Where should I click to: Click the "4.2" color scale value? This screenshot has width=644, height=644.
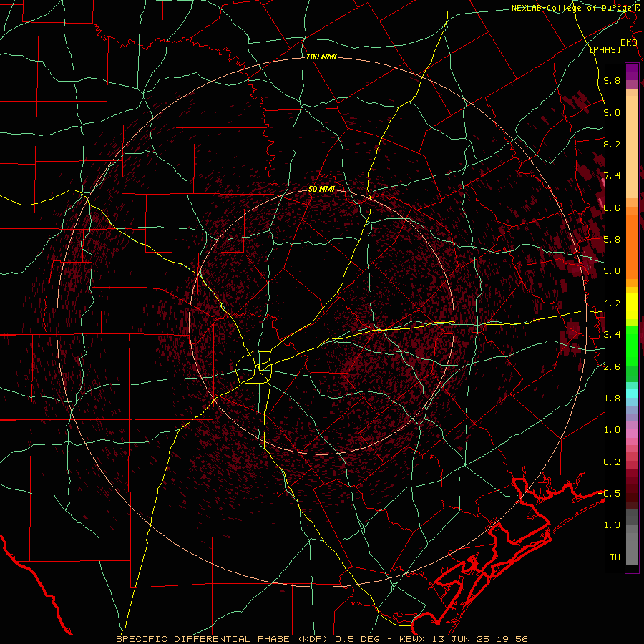pyautogui.click(x=612, y=303)
